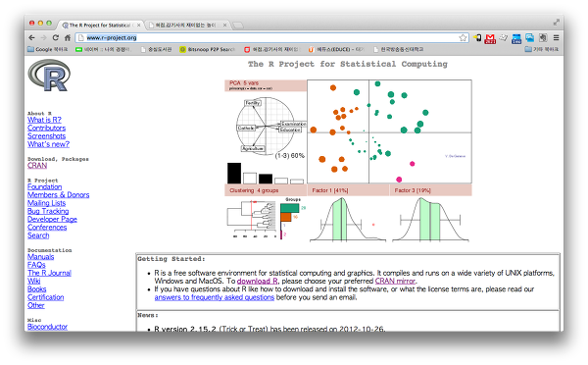Viewport: 588px width, 365px height.
Task: Open the Bioconductor link
Action: pos(48,327)
